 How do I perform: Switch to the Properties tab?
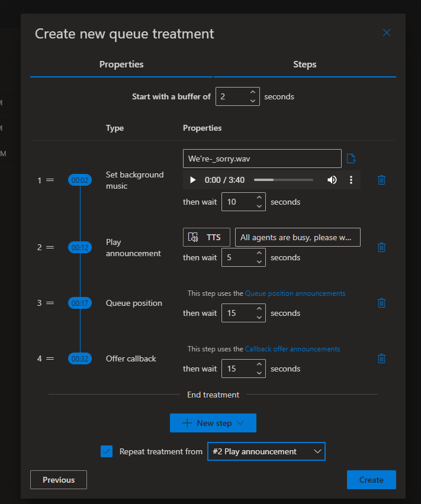[121, 64]
